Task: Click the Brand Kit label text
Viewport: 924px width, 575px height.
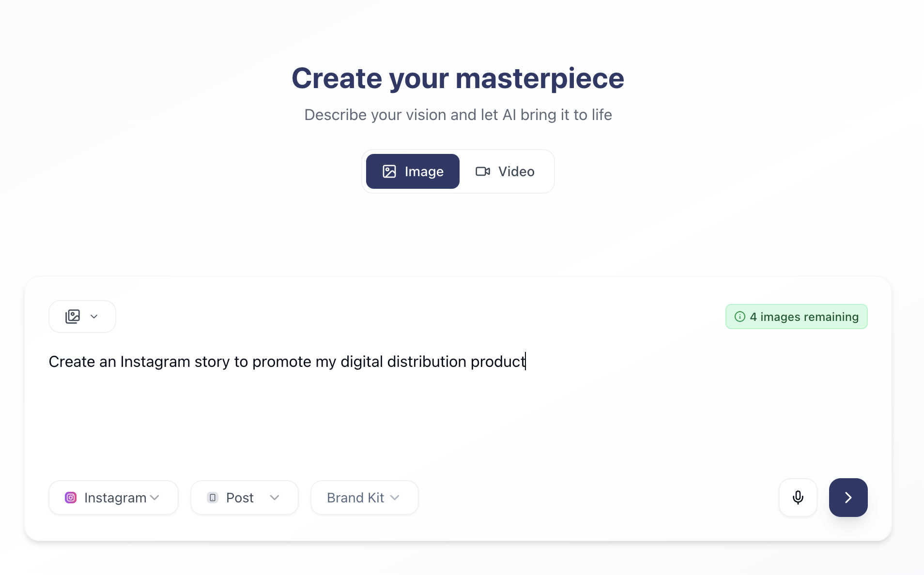Action: point(355,498)
